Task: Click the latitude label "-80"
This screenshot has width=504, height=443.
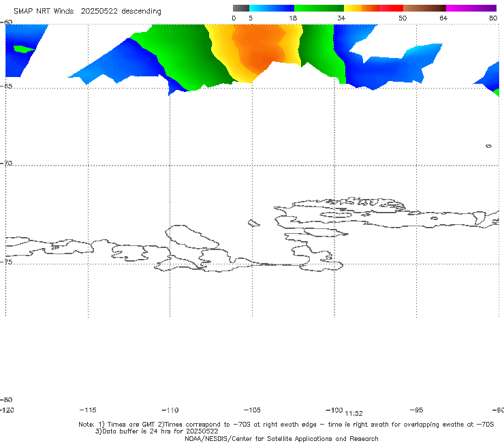Action: [6, 400]
